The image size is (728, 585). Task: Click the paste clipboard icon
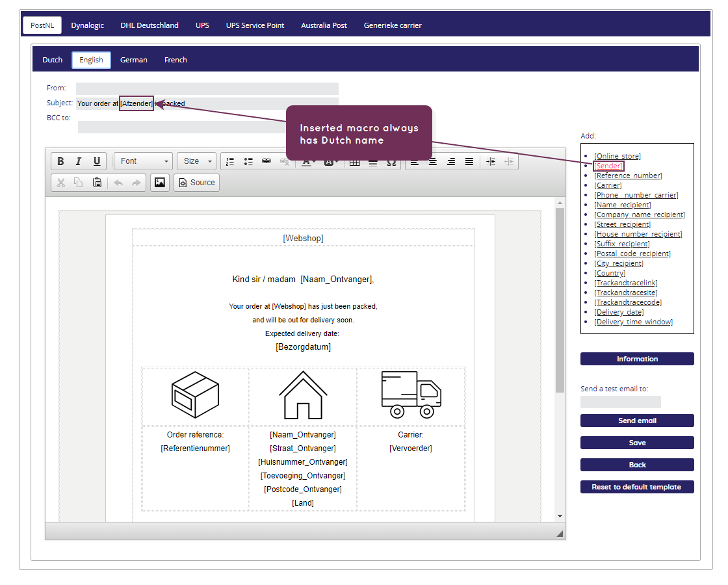click(x=97, y=183)
